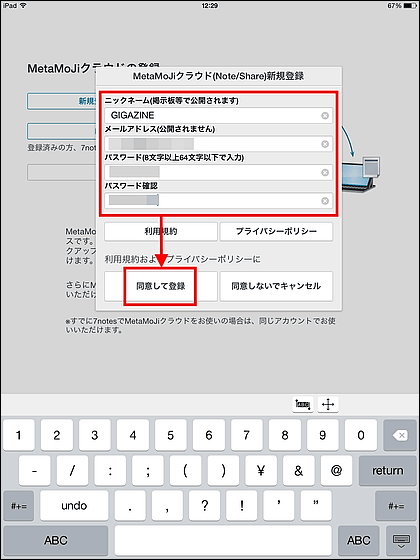Image resolution: width=420 pixels, height=560 pixels.
Task: Tap the colon key
Action: pyautogui.click(x=110, y=470)
